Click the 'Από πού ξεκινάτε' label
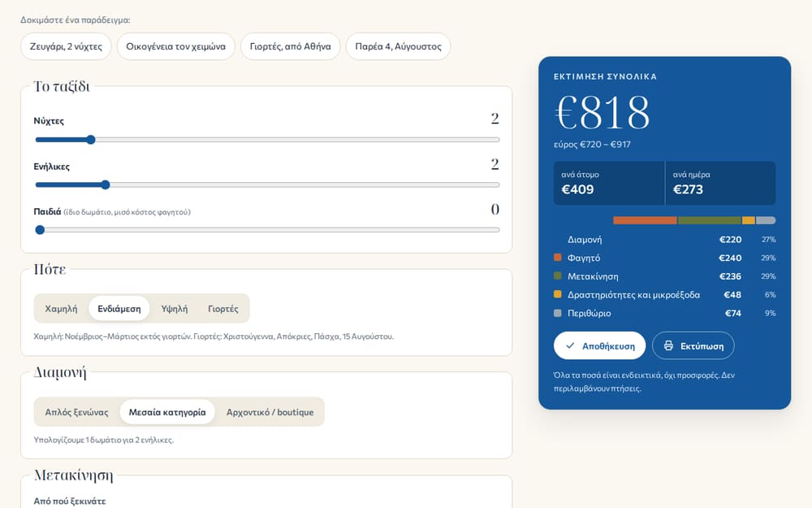Screen dimensions: 812x508 tap(69, 501)
